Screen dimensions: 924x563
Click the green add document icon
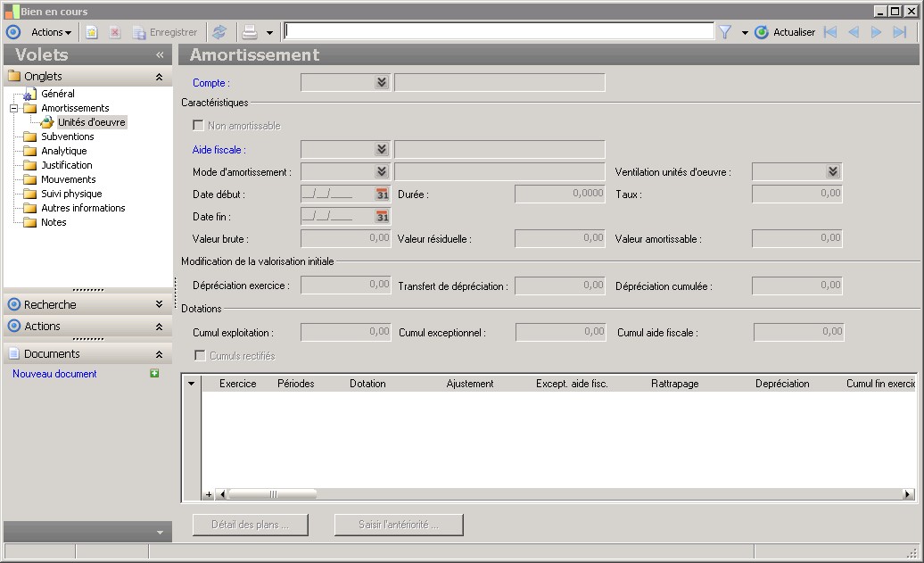coord(154,373)
